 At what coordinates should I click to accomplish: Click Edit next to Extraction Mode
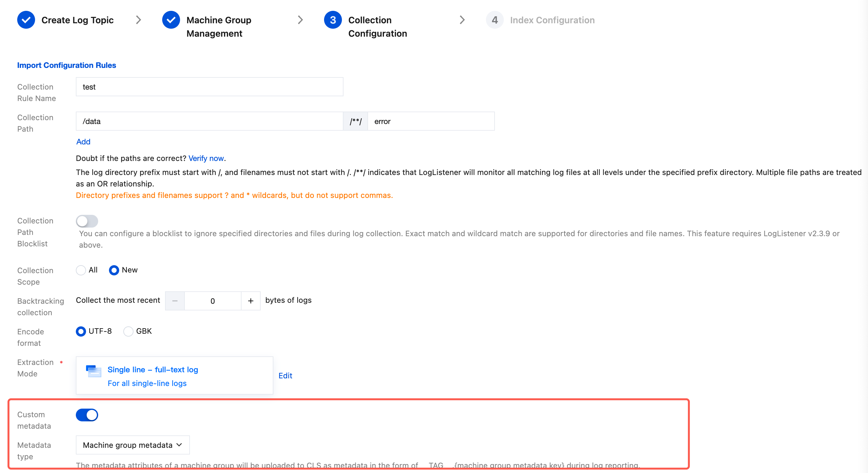point(285,375)
